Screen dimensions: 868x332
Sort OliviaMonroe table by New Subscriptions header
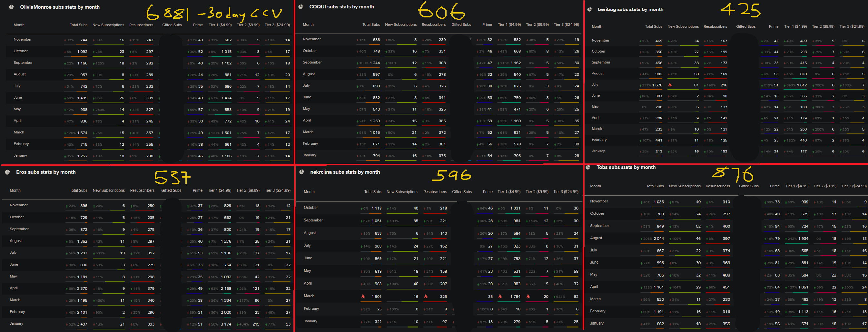(x=108, y=25)
